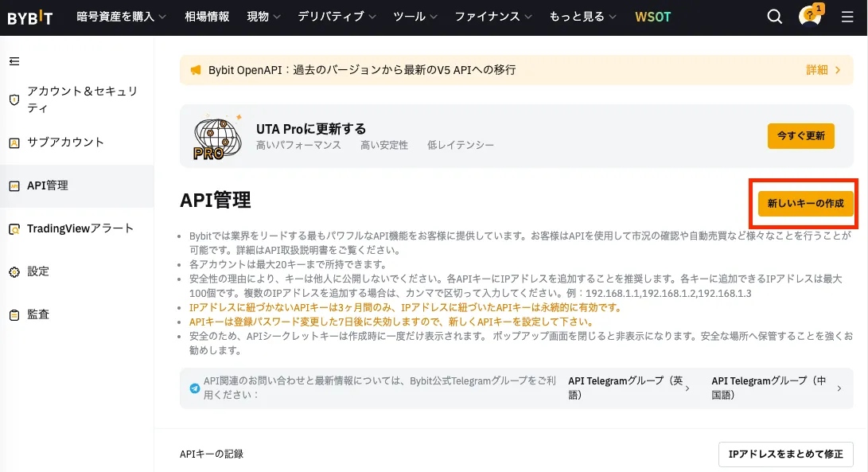
Task: Click the TradingViewアラート sidebar icon
Action: tap(14, 229)
